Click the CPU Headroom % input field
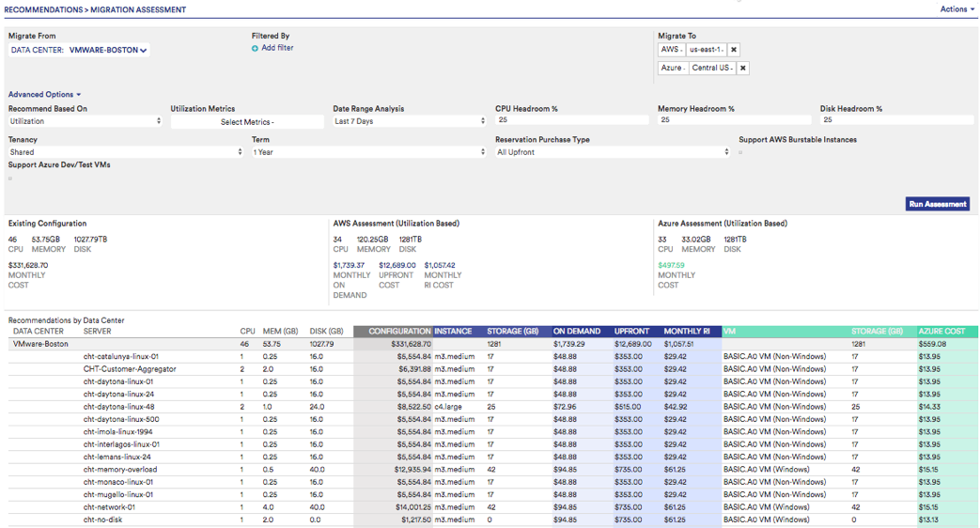980x528 pixels. [x=571, y=120]
